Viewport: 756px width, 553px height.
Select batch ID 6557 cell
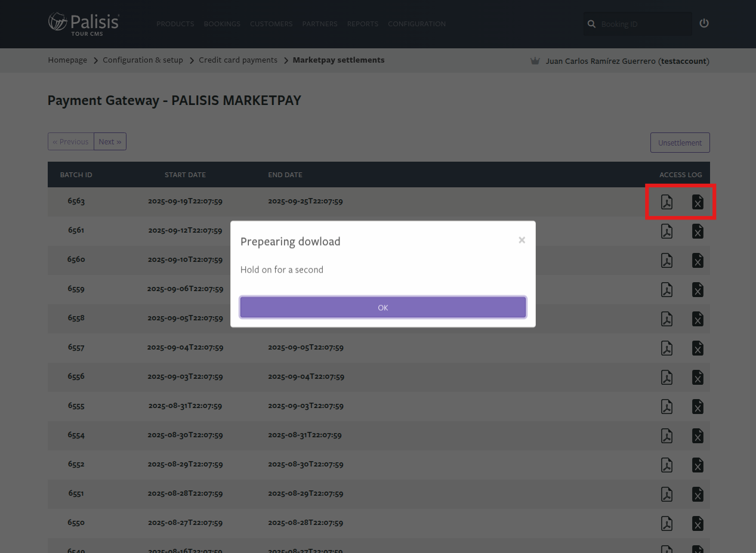click(x=76, y=347)
